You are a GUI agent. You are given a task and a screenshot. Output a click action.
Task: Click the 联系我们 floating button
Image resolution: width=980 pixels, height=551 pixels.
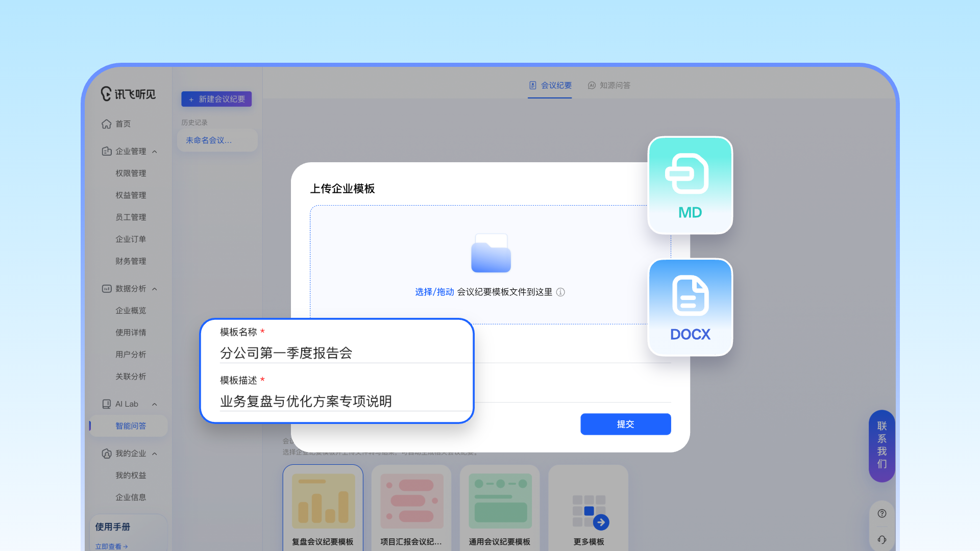click(x=882, y=445)
